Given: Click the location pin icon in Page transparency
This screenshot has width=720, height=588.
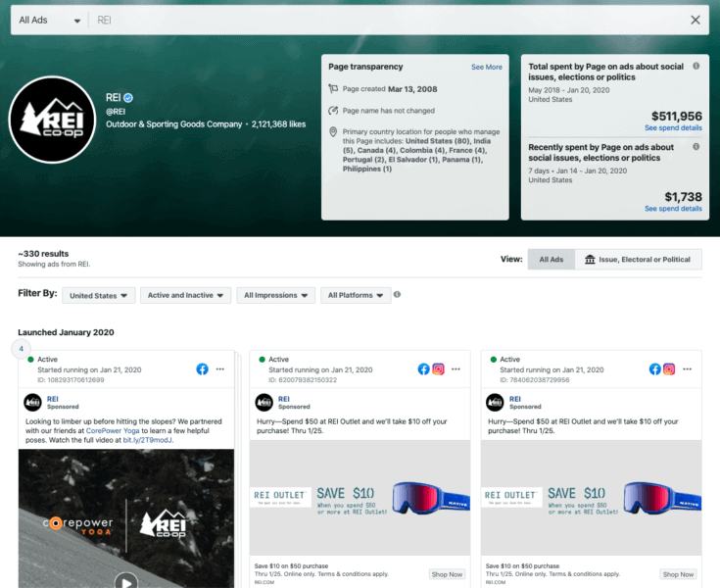Looking at the screenshot, I should [x=333, y=132].
